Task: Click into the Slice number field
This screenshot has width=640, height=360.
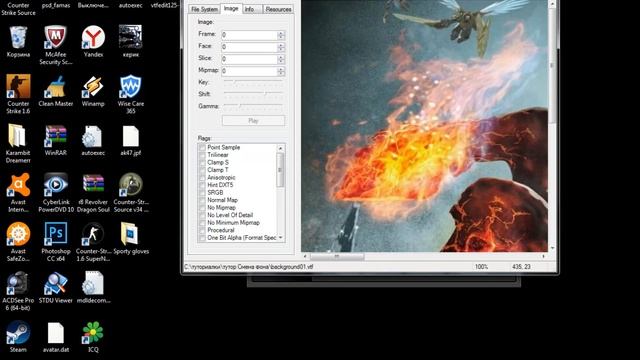Action: coord(249,59)
